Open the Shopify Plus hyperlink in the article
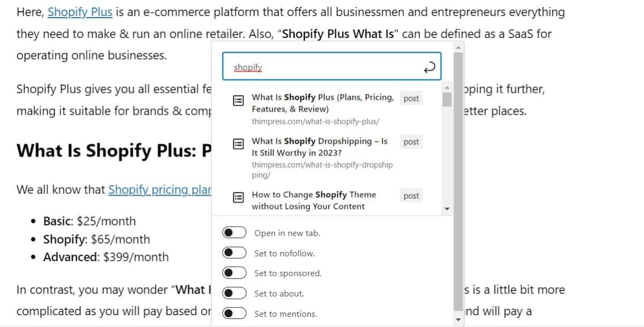644x327 pixels. 79,12
